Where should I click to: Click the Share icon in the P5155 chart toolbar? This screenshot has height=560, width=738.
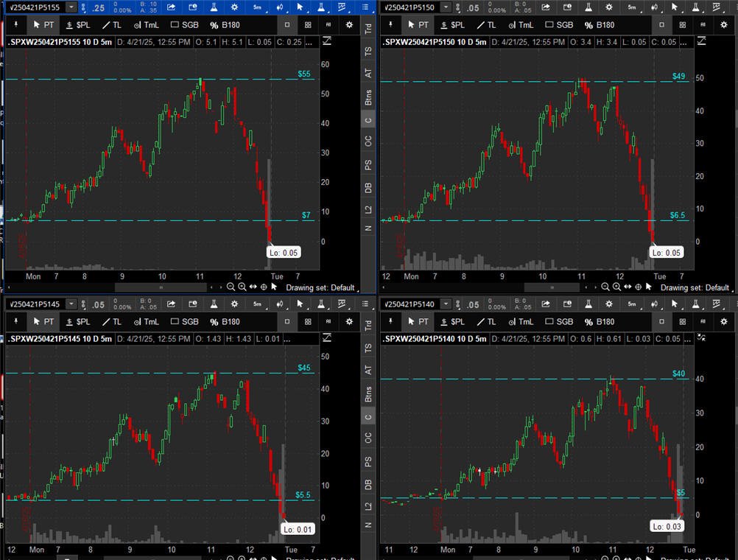pos(171,7)
